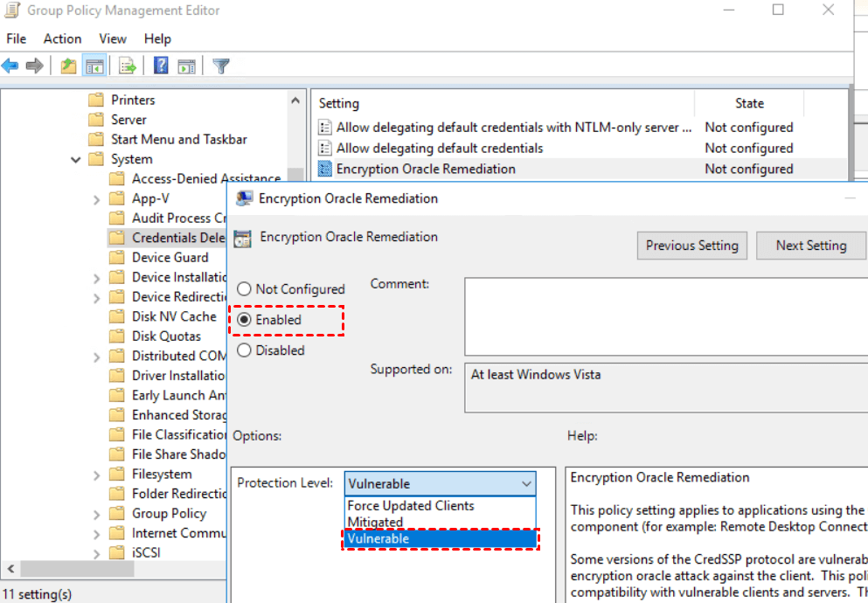Open the View menu
Screen dimensions: 868x603
pyautogui.click(x=113, y=38)
